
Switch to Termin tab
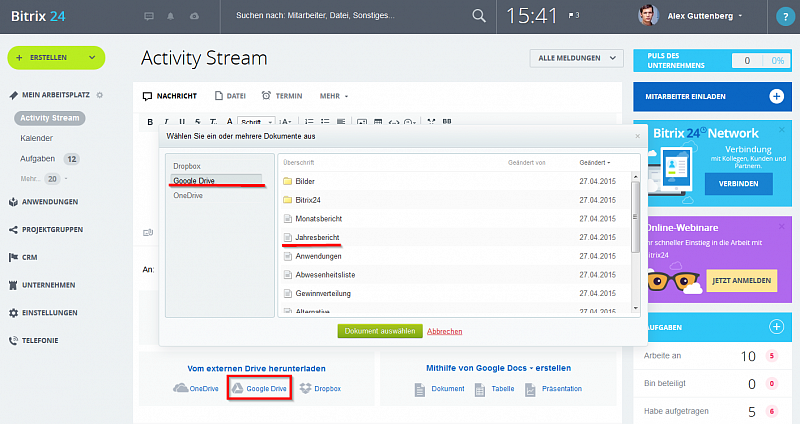pos(282,96)
